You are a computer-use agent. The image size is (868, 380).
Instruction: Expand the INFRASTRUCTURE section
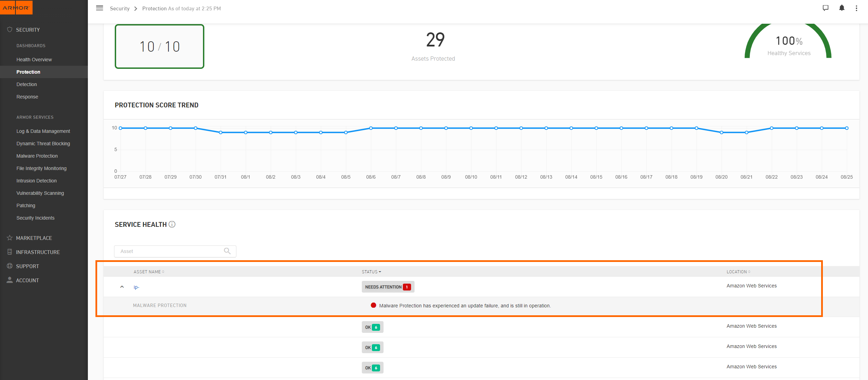pyautogui.click(x=38, y=252)
